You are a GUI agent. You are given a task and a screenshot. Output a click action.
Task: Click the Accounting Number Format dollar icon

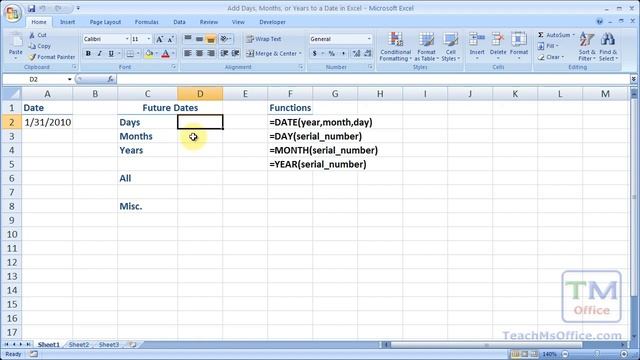314,53
